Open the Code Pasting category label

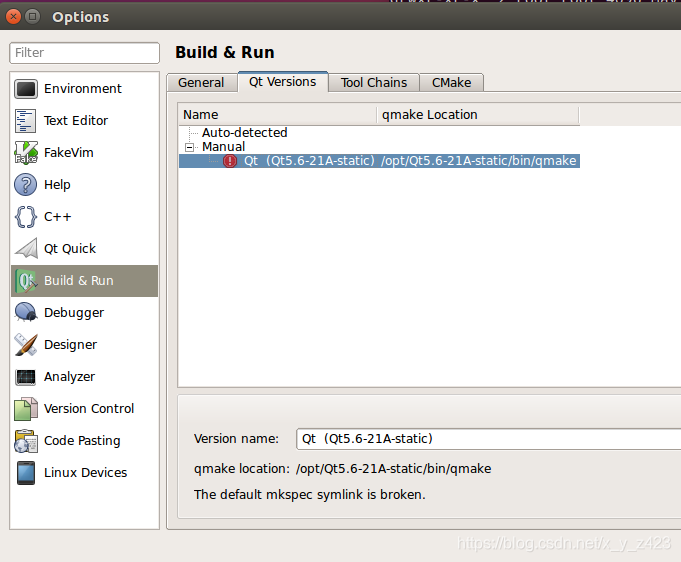[82, 441]
